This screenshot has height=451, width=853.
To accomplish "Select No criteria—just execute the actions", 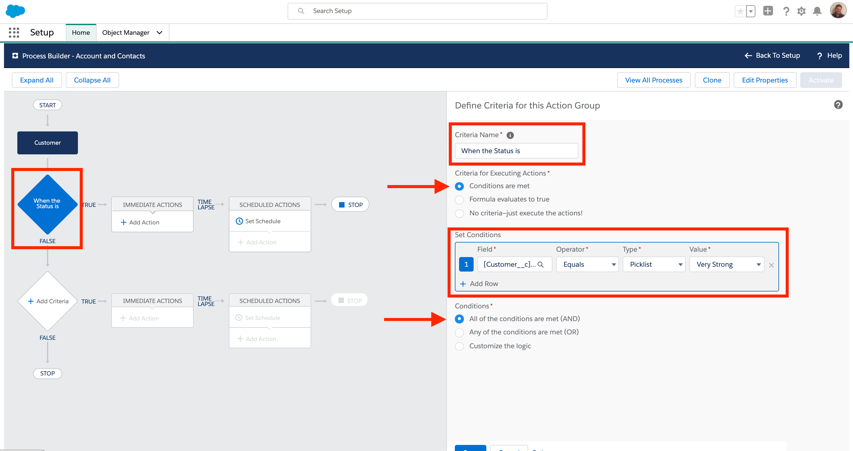I will pos(460,213).
